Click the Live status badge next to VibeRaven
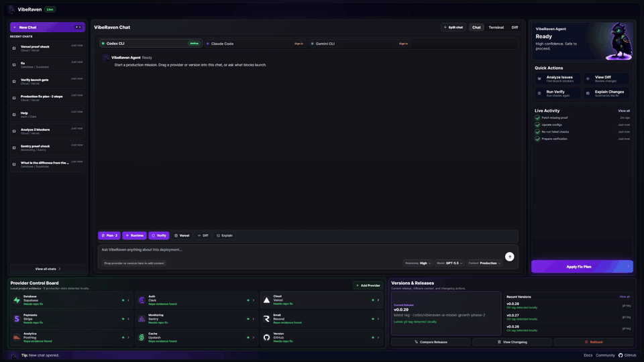Image resolution: width=644 pixels, height=362 pixels. (50, 9)
